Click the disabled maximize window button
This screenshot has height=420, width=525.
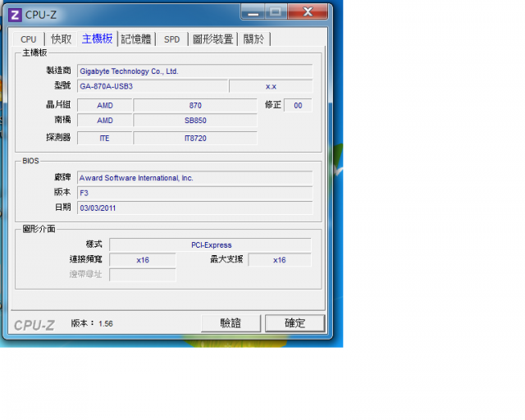pyautogui.click(x=276, y=13)
